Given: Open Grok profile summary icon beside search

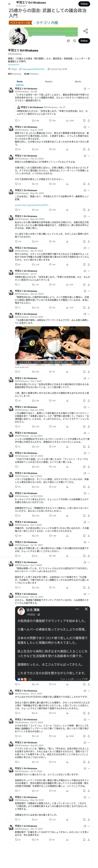Looking at the screenshot, I should coord(68,41).
